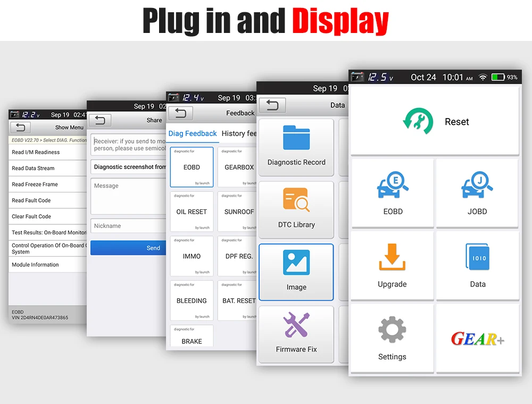This screenshot has height=404, width=532.
Task: Open Firmware Fix tool
Action: click(296, 334)
